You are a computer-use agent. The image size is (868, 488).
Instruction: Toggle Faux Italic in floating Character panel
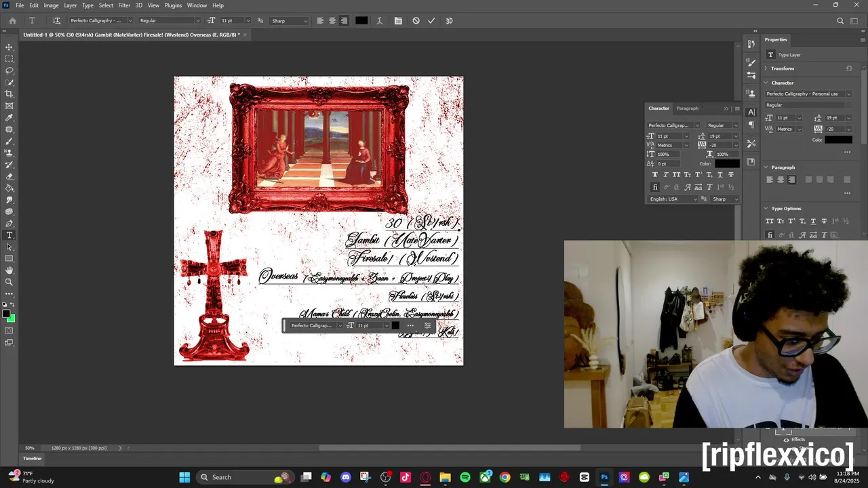pyautogui.click(x=665, y=175)
